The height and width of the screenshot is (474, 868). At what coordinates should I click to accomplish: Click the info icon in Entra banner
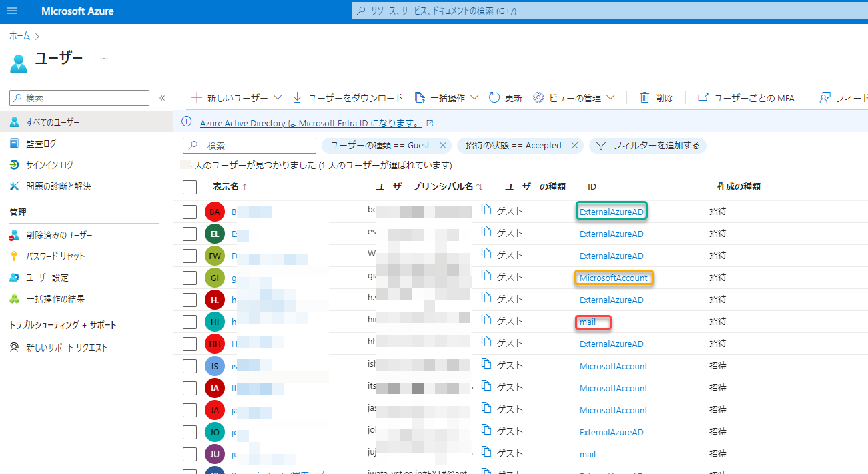[x=186, y=122]
